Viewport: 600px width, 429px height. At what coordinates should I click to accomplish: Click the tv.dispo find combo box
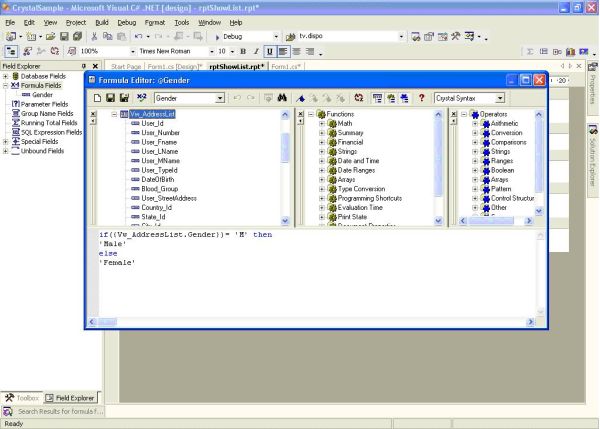(347, 36)
